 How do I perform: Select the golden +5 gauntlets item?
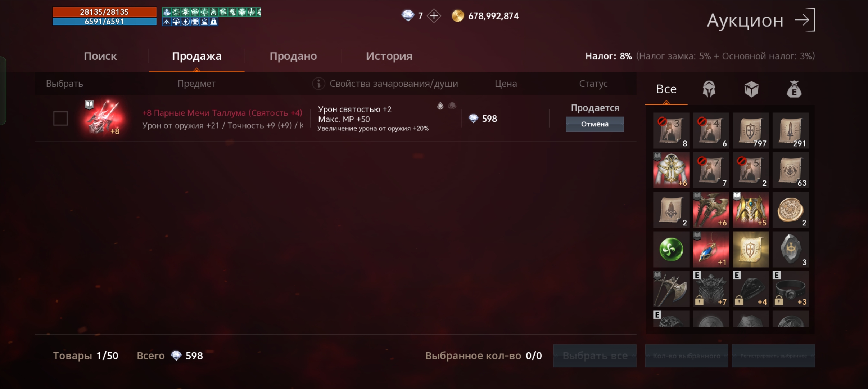click(751, 210)
